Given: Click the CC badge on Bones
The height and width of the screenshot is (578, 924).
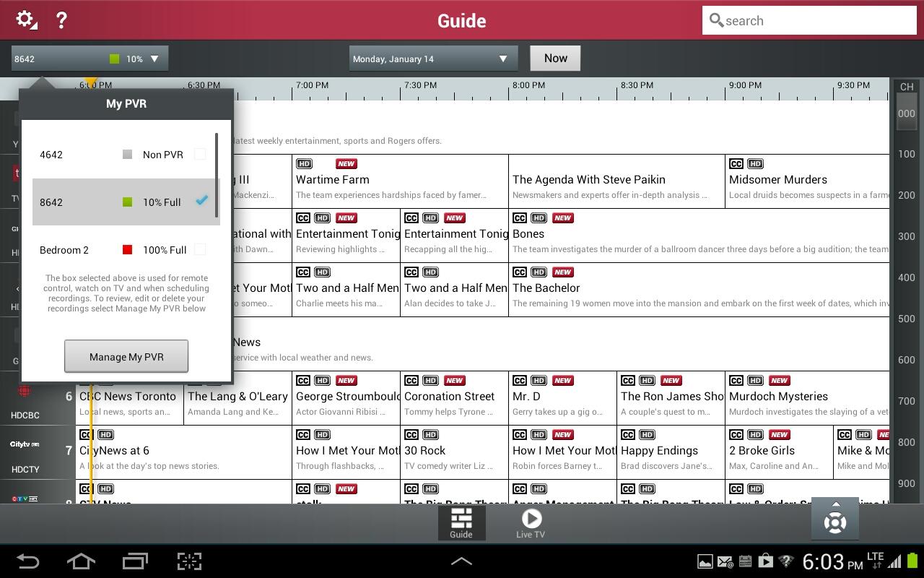Looking at the screenshot, I should pyautogui.click(x=520, y=218).
